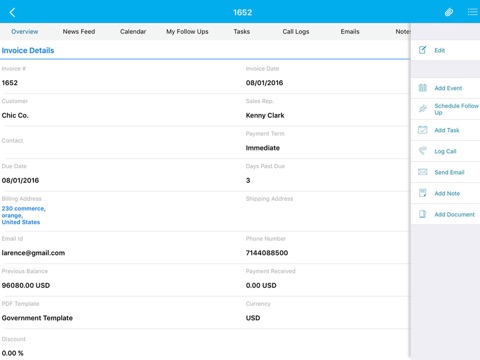The image size is (480, 360).
Task: Click the due date value 08/01/2016
Action: 20,180
